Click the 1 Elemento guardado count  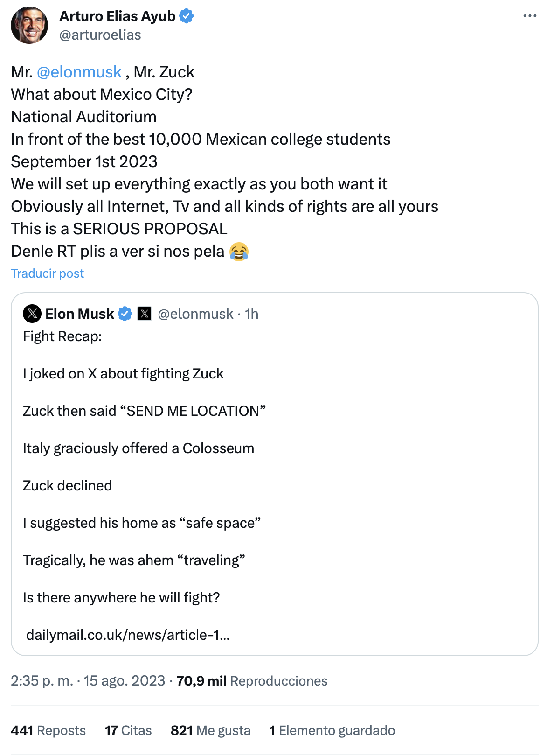(x=332, y=730)
